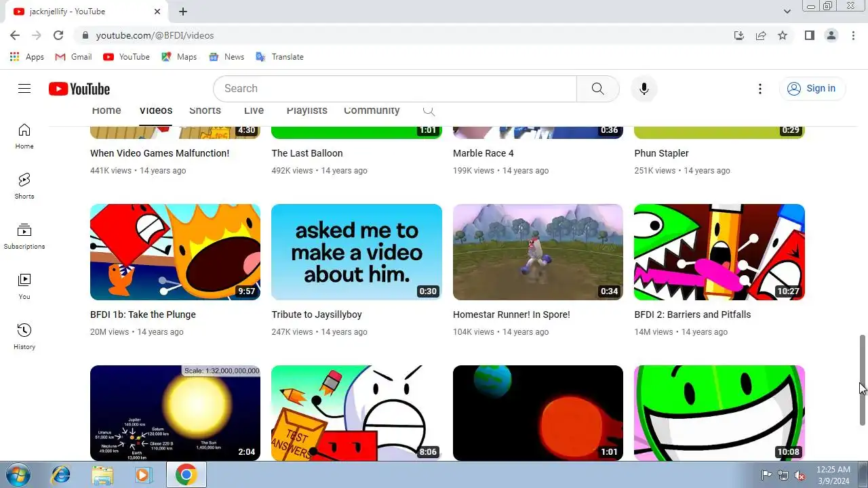Viewport: 868px width, 488px height.
Task: Open Tribute to Jaysillyboy thumbnail
Action: pos(357,252)
